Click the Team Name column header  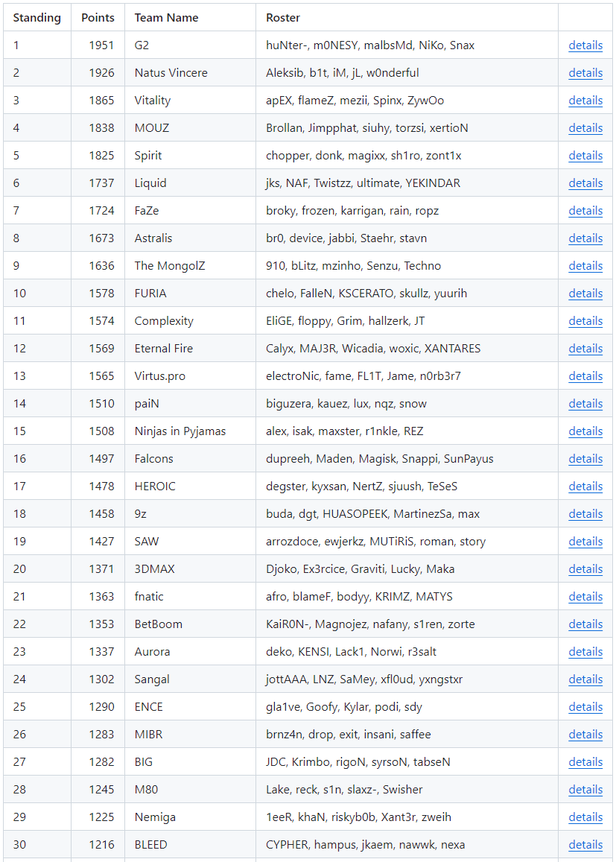pos(190,18)
